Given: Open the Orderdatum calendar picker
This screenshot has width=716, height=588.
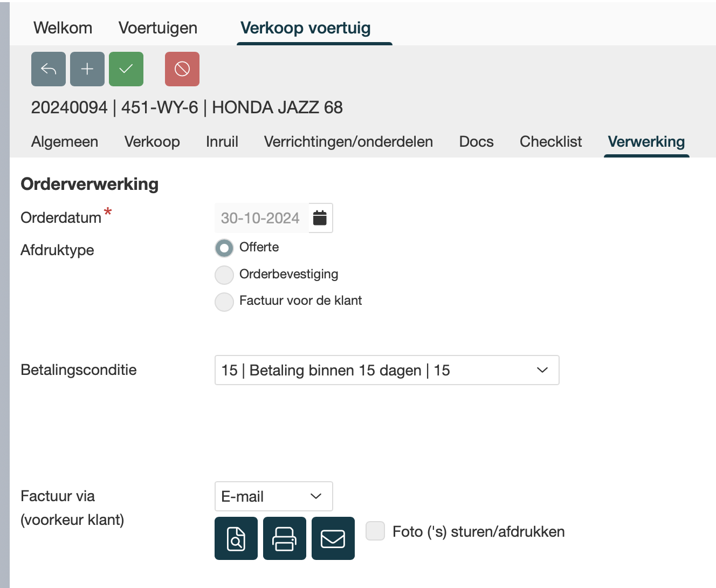Looking at the screenshot, I should tap(320, 218).
